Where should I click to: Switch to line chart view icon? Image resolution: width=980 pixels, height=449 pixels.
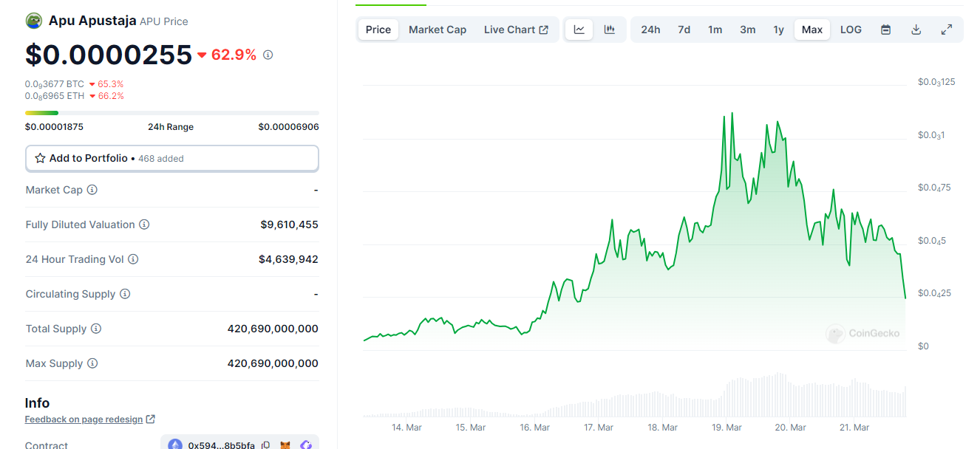579,30
